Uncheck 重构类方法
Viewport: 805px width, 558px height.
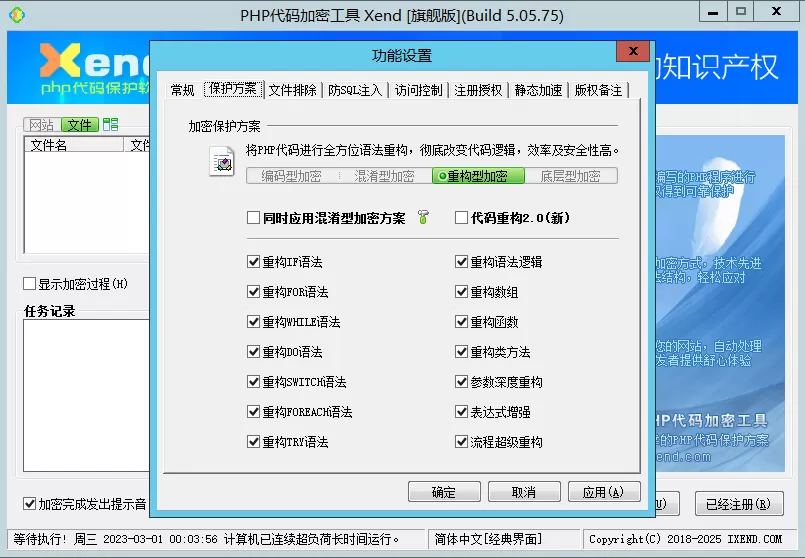pyautogui.click(x=461, y=352)
